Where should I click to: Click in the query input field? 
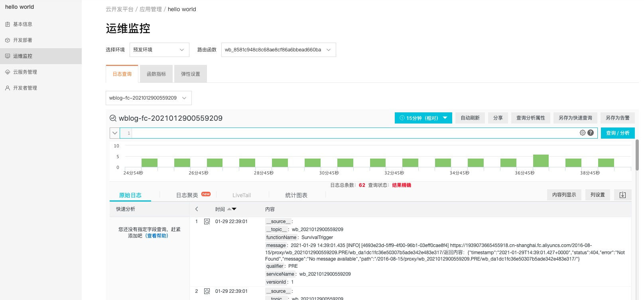pos(351,133)
